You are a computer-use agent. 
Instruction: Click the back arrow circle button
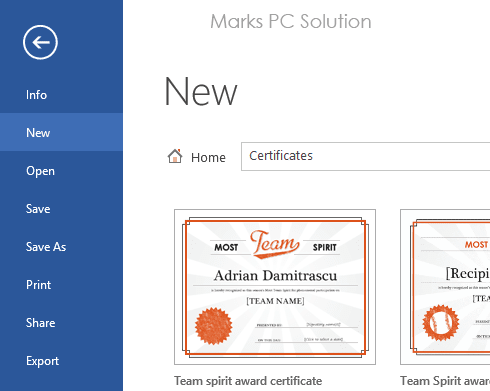click(40, 42)
